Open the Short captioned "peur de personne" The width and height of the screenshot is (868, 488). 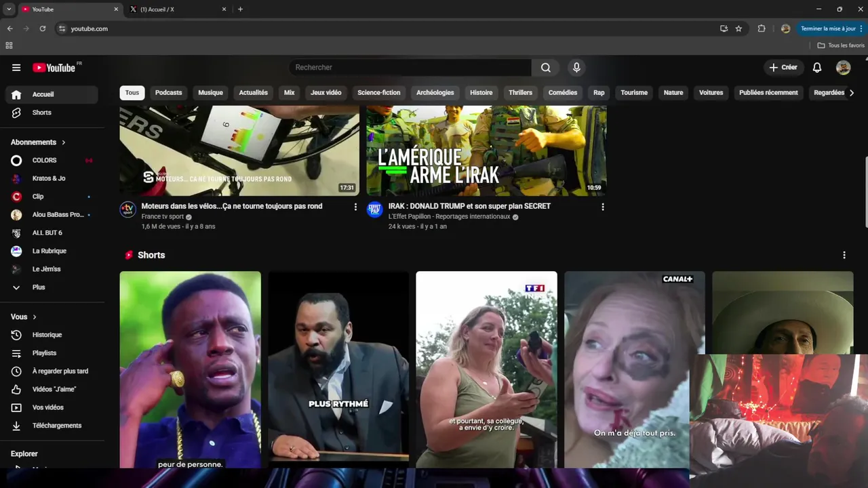[x=191, y=370]
